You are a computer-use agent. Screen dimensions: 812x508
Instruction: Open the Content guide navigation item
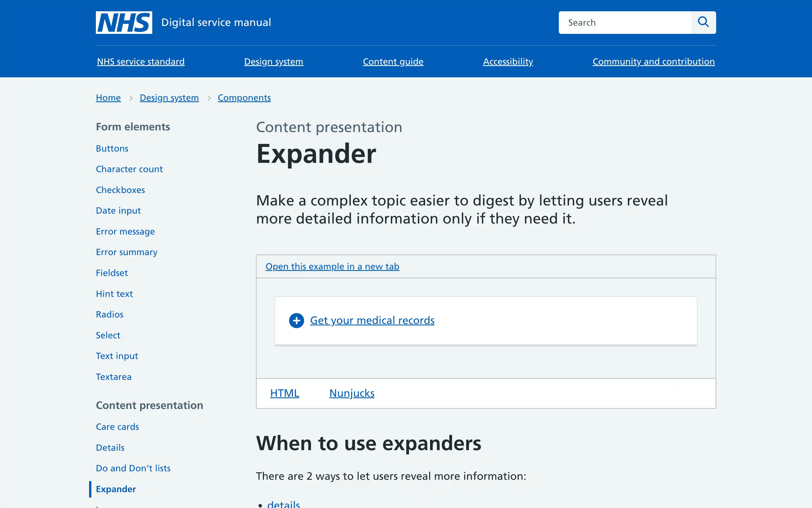[x=393, y=62]
